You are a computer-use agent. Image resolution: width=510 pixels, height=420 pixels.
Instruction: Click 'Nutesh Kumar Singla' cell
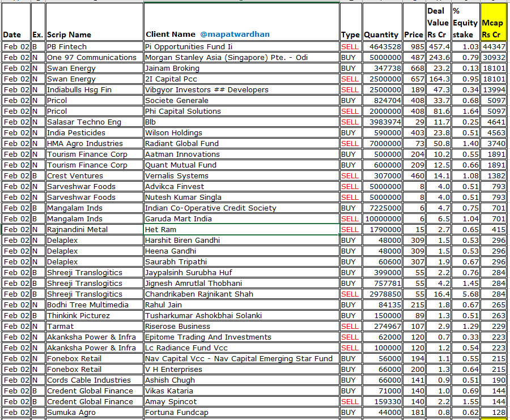241,197
